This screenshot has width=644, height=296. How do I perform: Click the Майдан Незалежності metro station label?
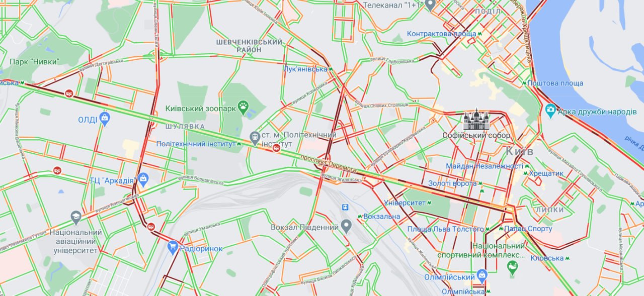click(x=485, y=166)
